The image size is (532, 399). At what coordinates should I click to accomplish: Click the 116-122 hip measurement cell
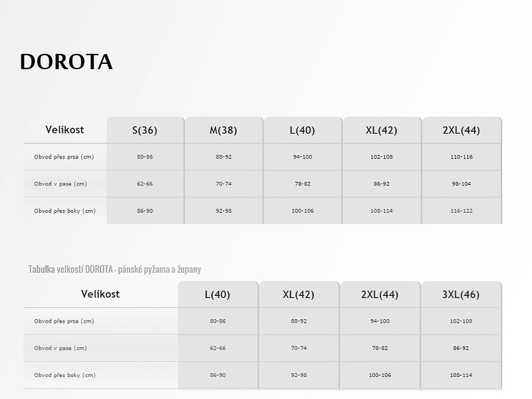pos(462,211)
